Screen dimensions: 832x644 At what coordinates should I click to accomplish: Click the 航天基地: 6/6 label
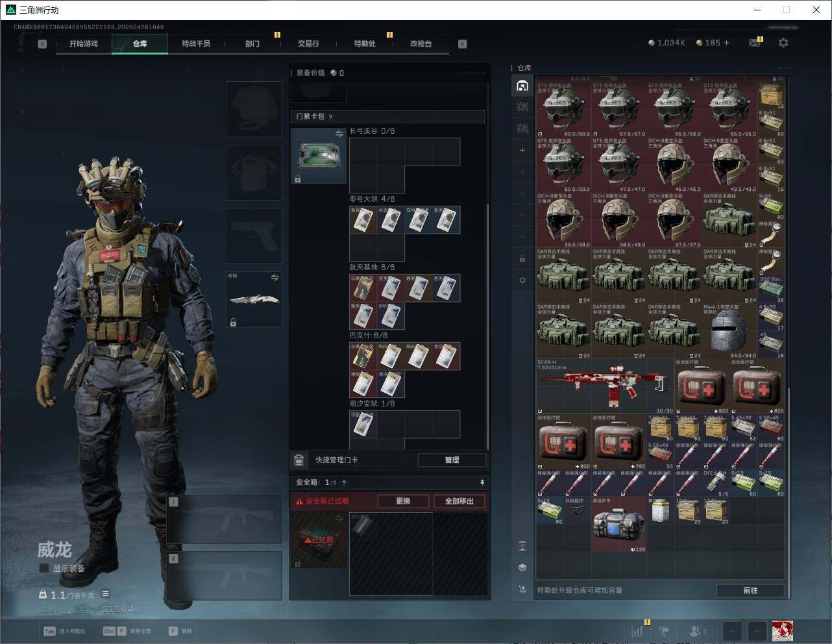coord(372,267)
